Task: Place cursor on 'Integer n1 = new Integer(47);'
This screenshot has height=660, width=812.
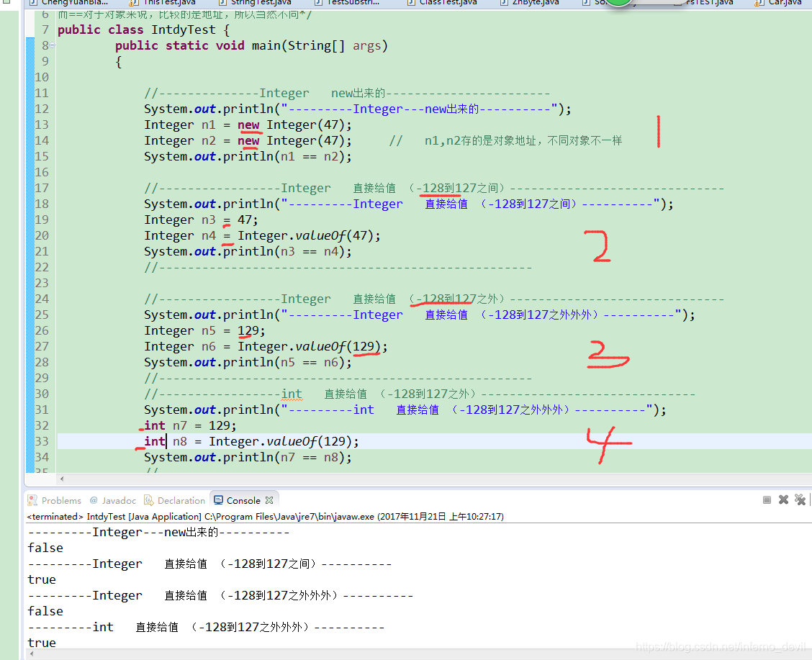Action: click(x=248, y=125)
